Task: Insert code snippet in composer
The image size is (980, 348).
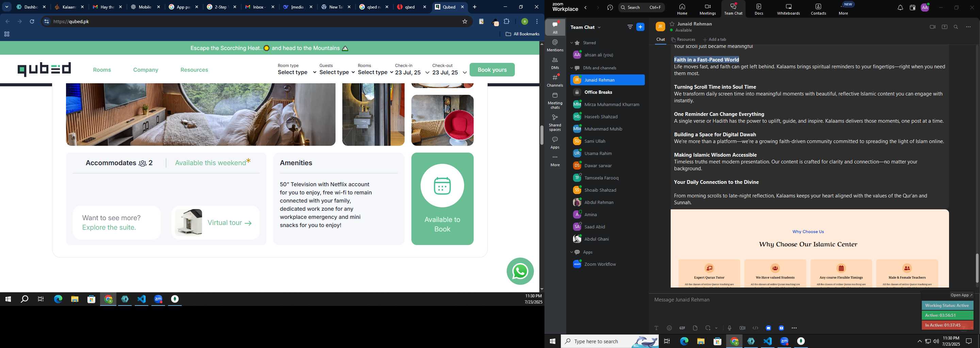Action: tap(755, 328)
